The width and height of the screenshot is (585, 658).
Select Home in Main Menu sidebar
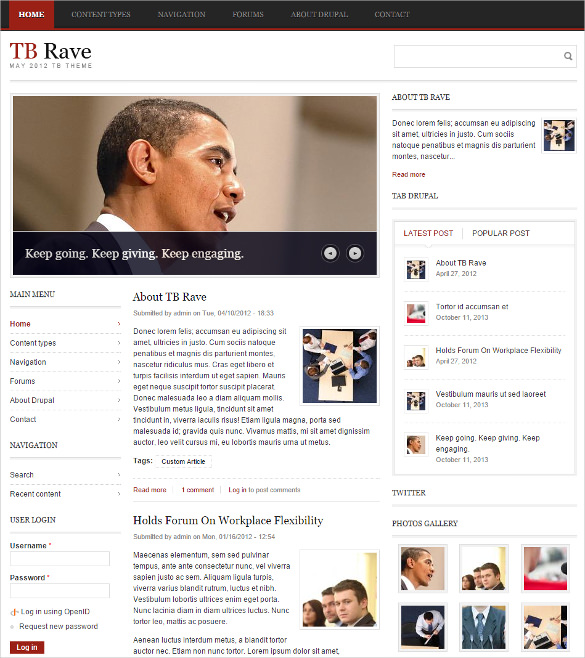point(20,324)
